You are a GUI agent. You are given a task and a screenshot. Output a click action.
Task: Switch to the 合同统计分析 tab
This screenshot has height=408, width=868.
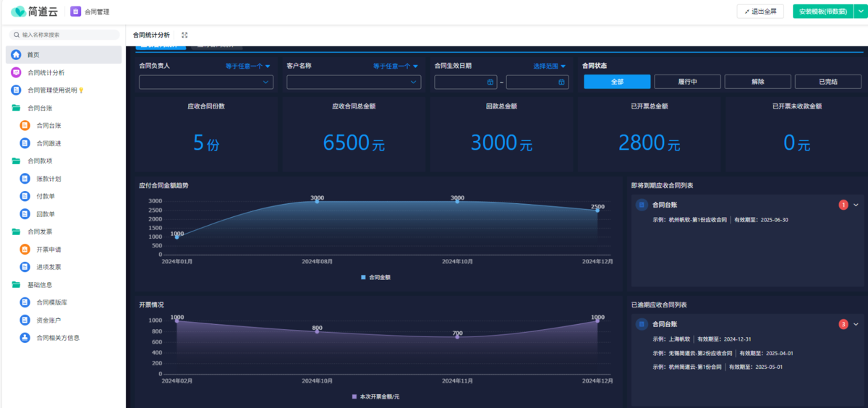coord(151,35)
